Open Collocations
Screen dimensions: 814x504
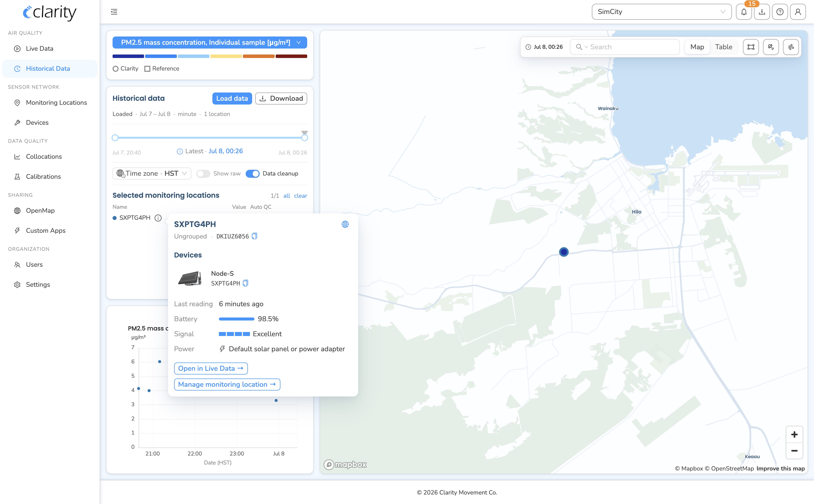tap(50, 157)
